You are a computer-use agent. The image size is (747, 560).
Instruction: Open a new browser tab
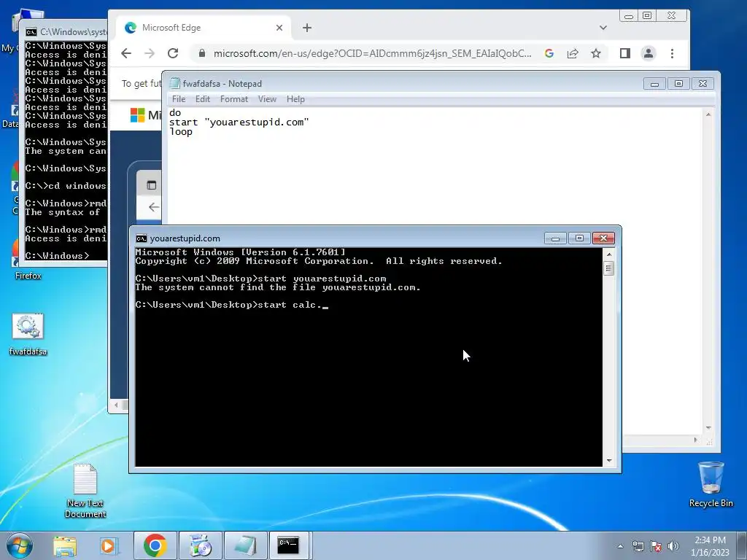click(x=307, y=28)
